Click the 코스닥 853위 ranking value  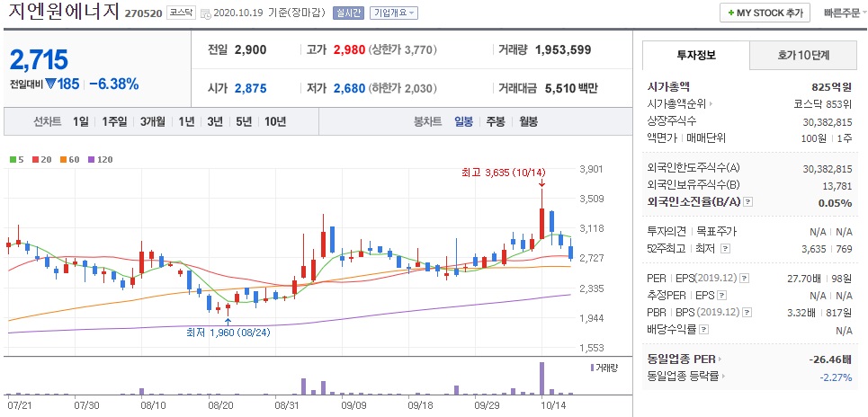click(823, 103)
